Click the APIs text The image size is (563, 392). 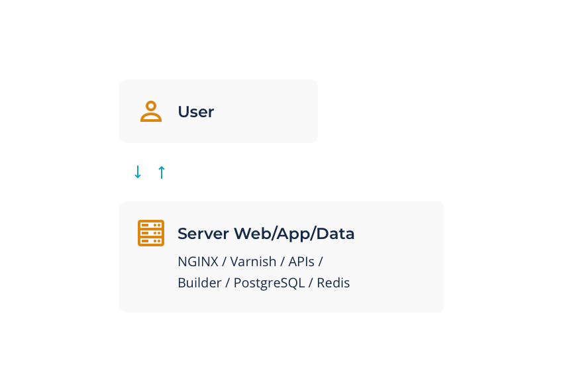pyautogui.click(x=301, y=262)
